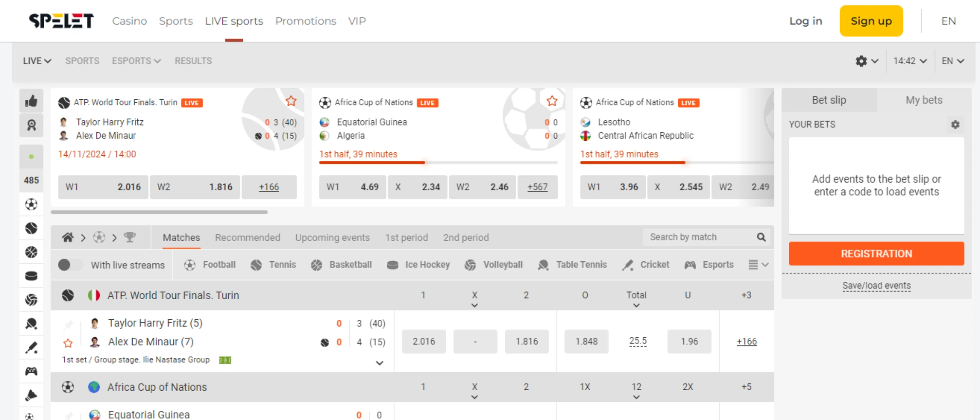980x420 pixels.
Task: Click the home icon in breadcrumb
Action: click(x=68, y=238)
